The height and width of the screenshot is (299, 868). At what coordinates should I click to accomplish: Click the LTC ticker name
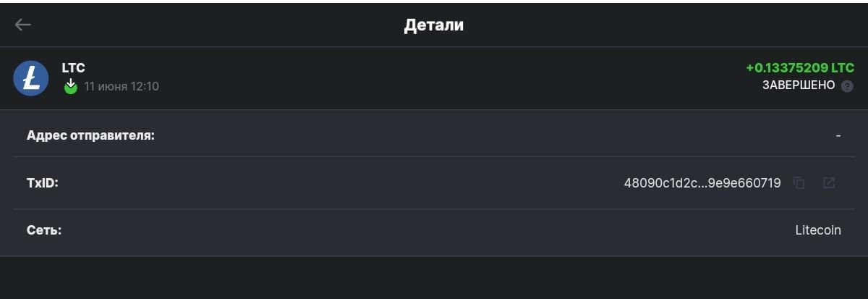coord(74,68)
